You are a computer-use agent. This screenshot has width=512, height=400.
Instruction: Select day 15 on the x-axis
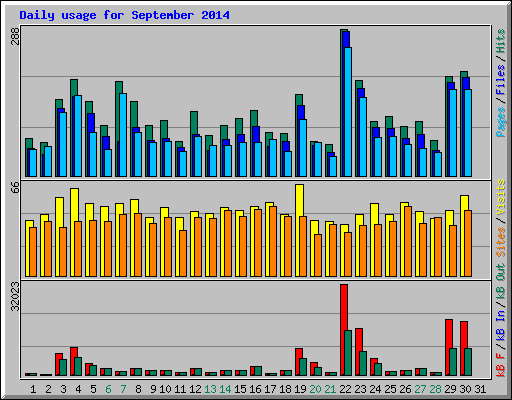240,389
